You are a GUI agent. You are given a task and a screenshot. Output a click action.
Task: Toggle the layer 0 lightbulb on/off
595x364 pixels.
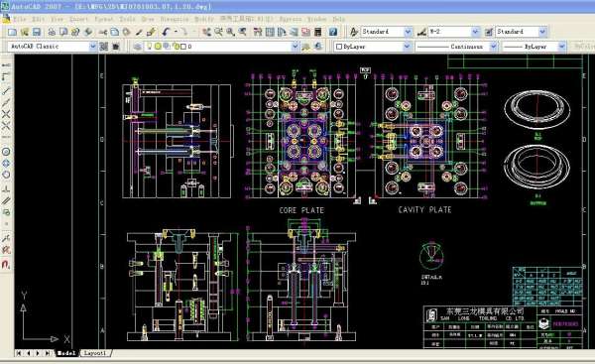(150, 47)
